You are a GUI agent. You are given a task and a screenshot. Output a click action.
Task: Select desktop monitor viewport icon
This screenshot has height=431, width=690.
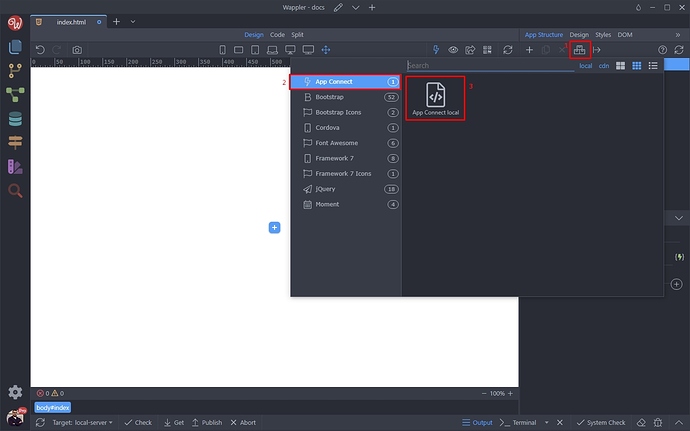(290, 50)
